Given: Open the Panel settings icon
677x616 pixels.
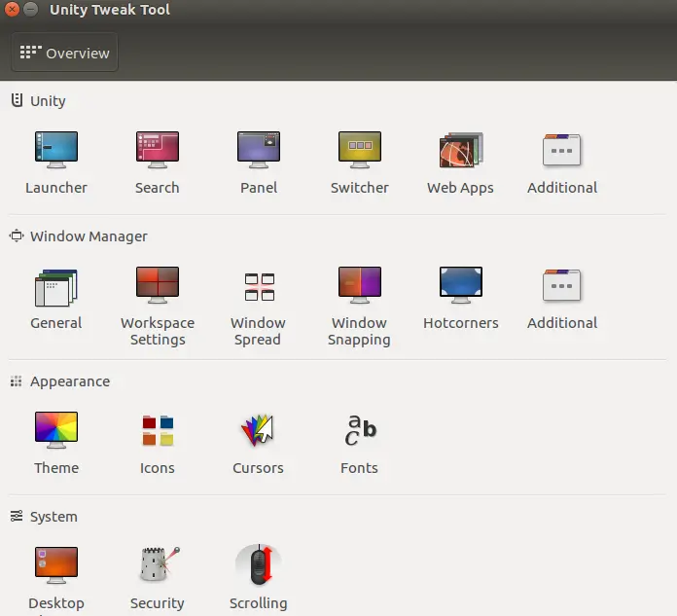Looking at the screenshot, I should coord(259,150).
